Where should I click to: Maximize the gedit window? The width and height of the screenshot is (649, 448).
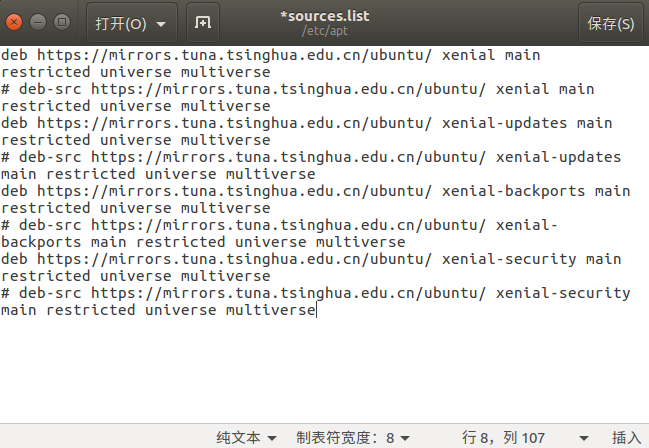62,22
